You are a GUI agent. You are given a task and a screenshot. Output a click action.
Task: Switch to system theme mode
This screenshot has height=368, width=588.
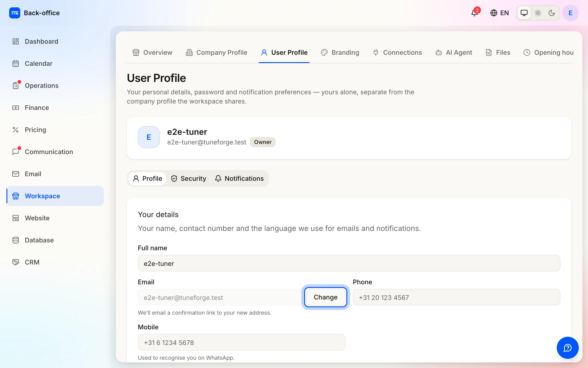point(524,13)
